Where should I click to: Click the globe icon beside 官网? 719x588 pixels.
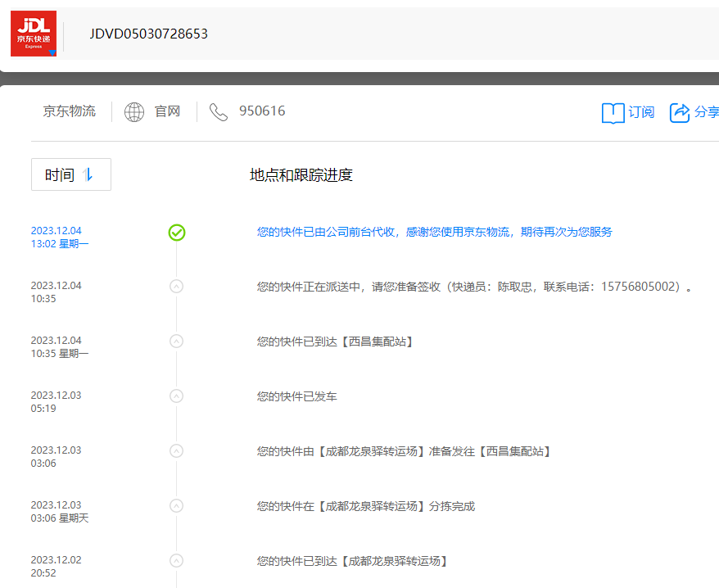click(134, 112)
